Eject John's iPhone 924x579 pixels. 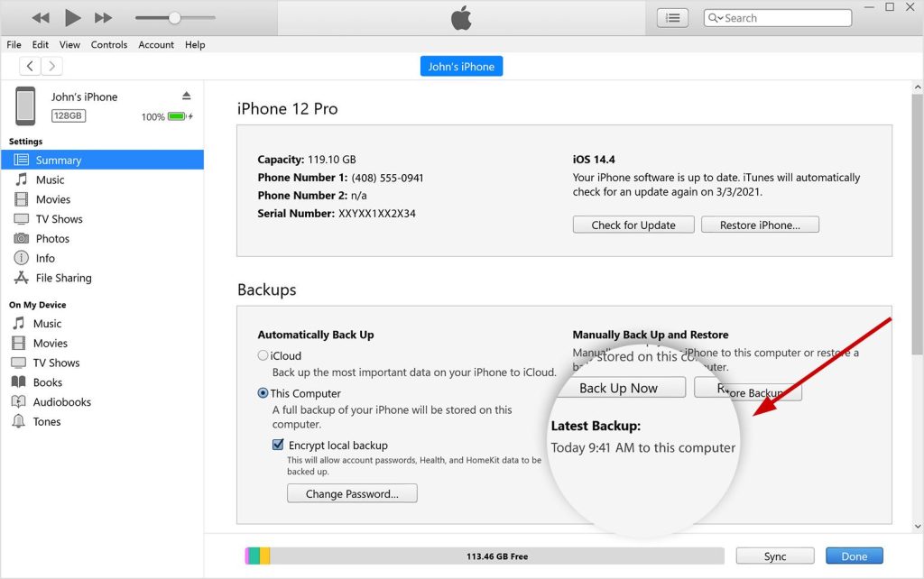186,96
